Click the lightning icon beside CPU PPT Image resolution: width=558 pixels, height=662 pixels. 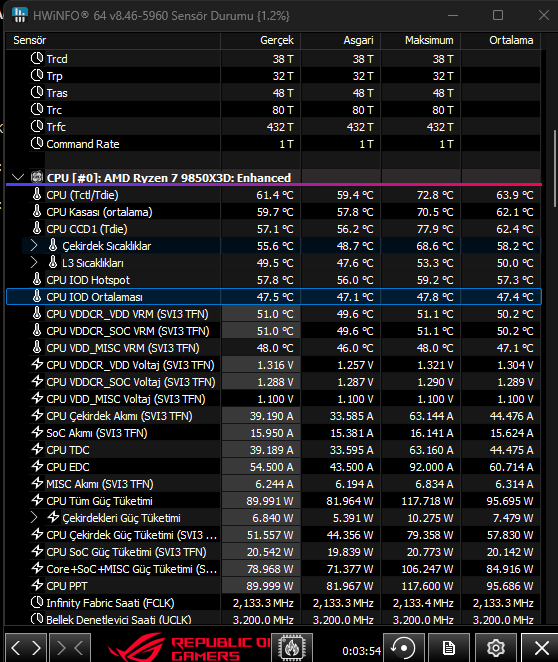(37, 585)
